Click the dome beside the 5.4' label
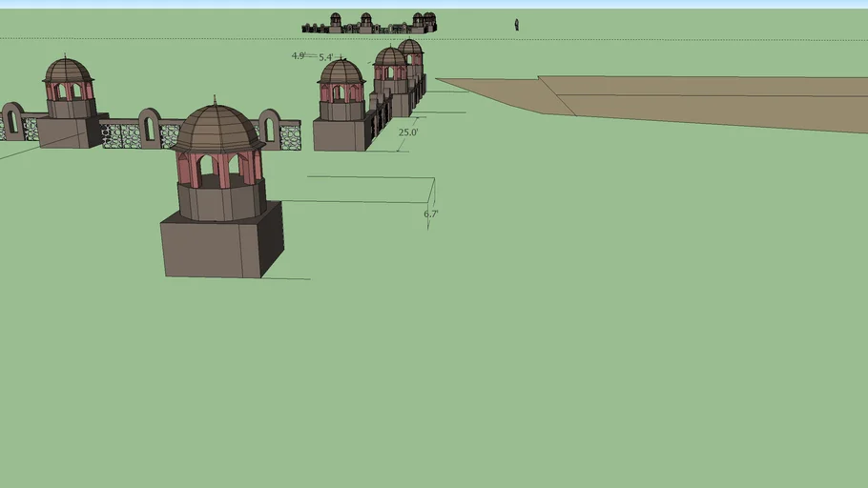868x488 pixels. (341, 72)
